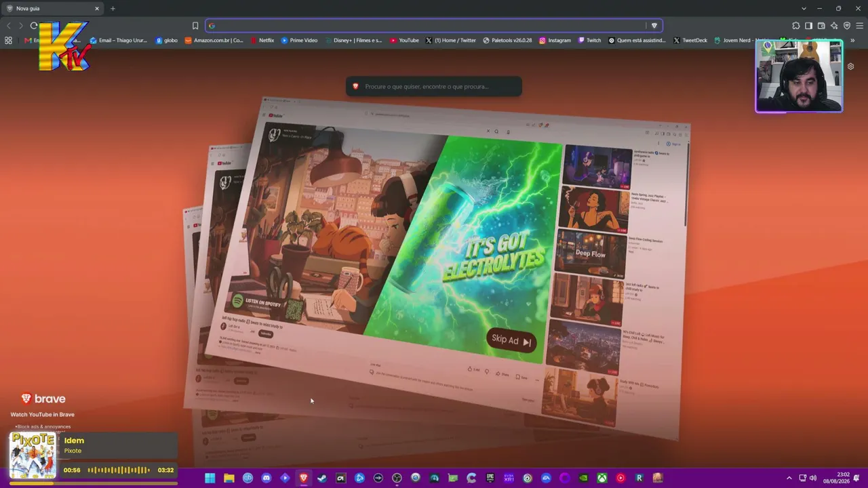Toggle the browser sidebar panel
The height and width of the screenshot is (488, 868).
[808, 26]
